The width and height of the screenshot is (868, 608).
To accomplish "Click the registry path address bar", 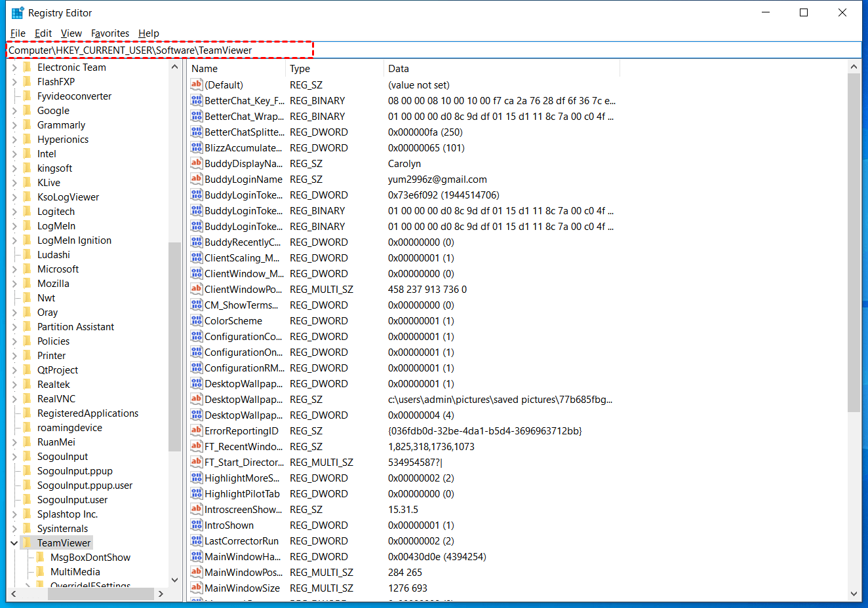I will [433, 50].
